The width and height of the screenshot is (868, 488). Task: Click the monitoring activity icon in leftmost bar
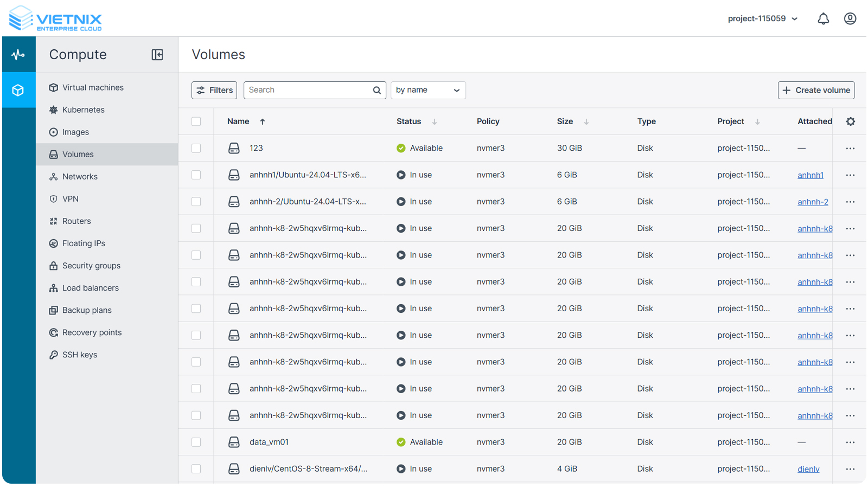coord(18,54)
